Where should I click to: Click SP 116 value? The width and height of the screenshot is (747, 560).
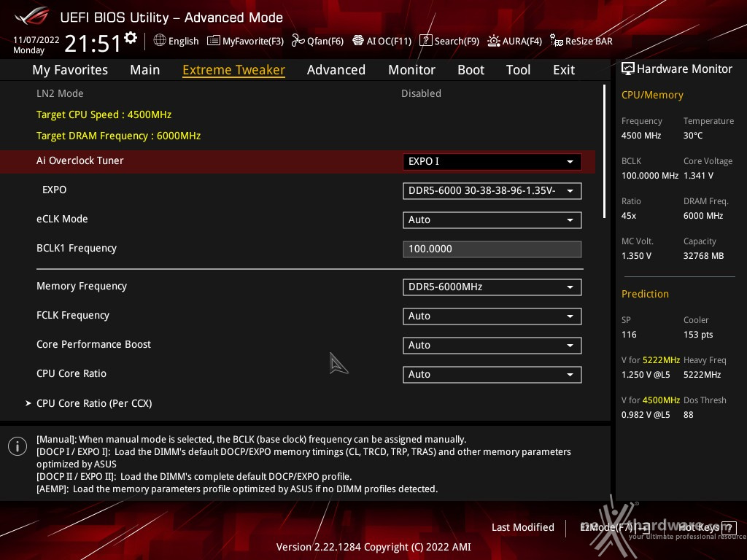click(x=629, y=334)
